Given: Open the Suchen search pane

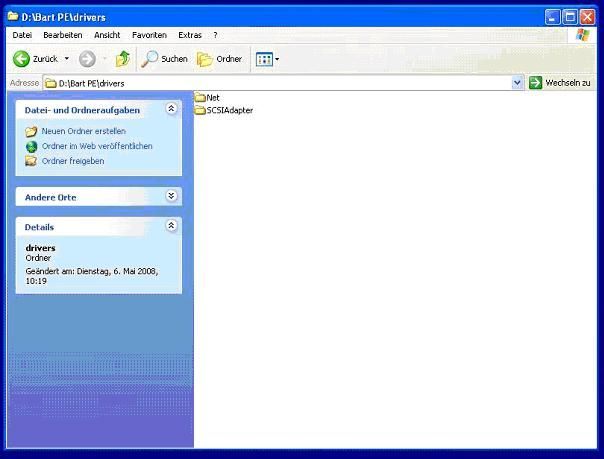Looking at the screenshot, I should (164, 59).
